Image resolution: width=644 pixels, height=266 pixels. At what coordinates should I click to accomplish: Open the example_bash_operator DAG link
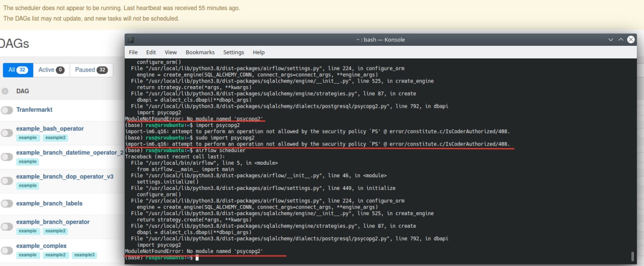[x=50, y=128]
